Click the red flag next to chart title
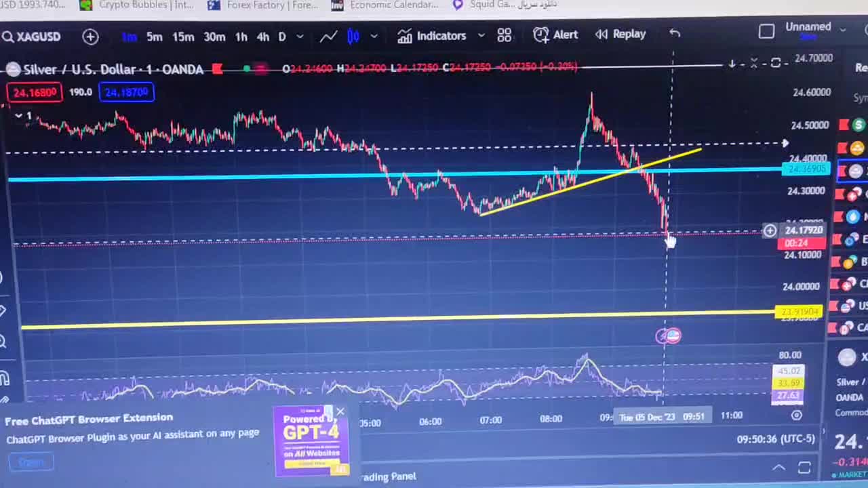Image resolution: width=868 pixels, height=488 pixels. coord(217,68)
